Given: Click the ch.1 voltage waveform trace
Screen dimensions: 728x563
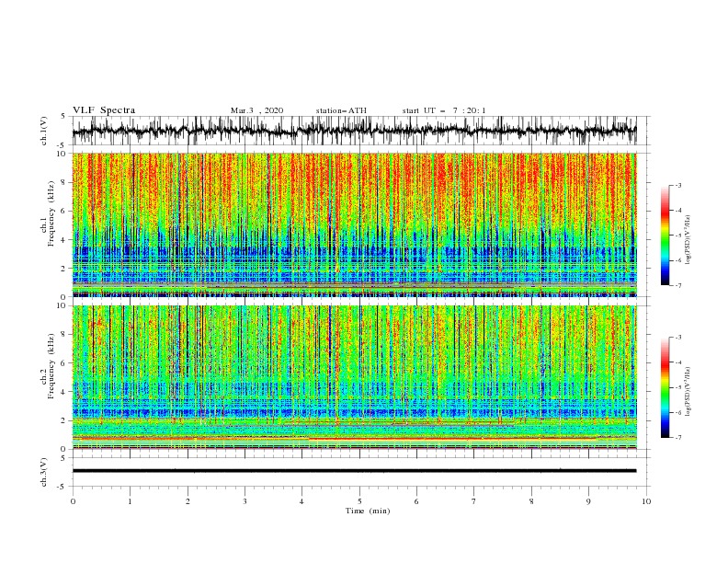Looking at the screenshot, I should tap(354, 131).
